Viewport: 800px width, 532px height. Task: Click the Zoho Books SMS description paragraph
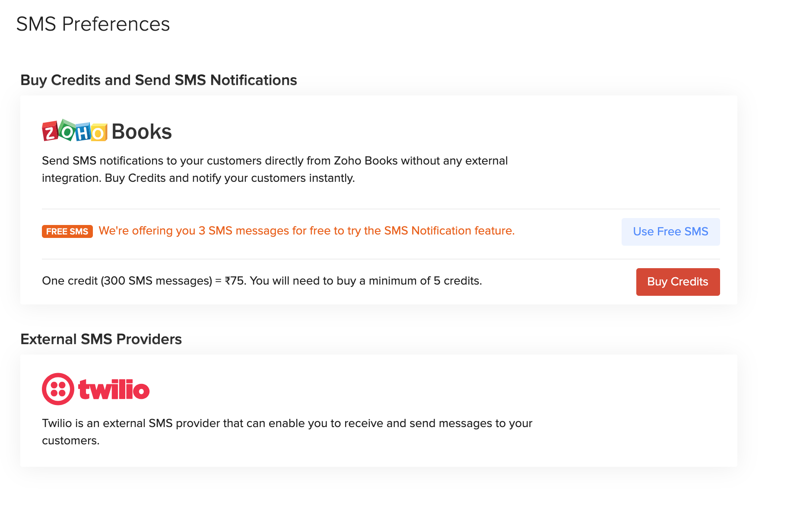click(275, 169)
